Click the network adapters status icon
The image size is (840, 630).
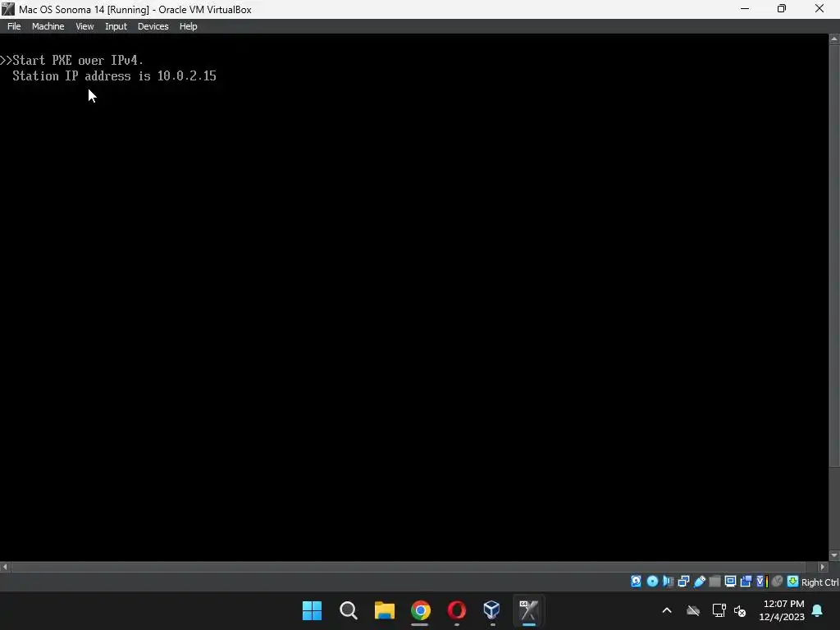[683, 582]
